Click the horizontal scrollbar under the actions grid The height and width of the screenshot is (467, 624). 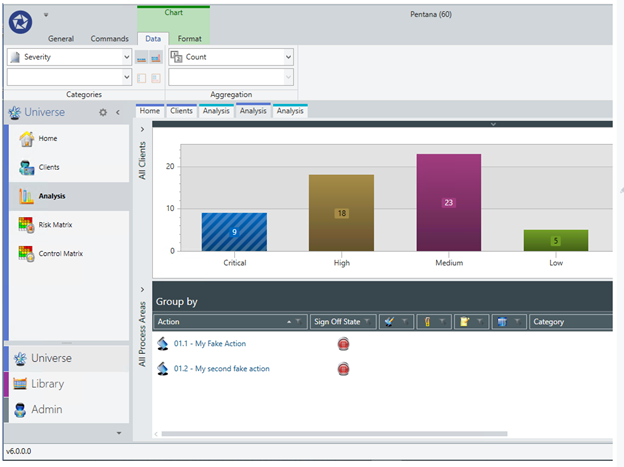(x=334, y=434)
